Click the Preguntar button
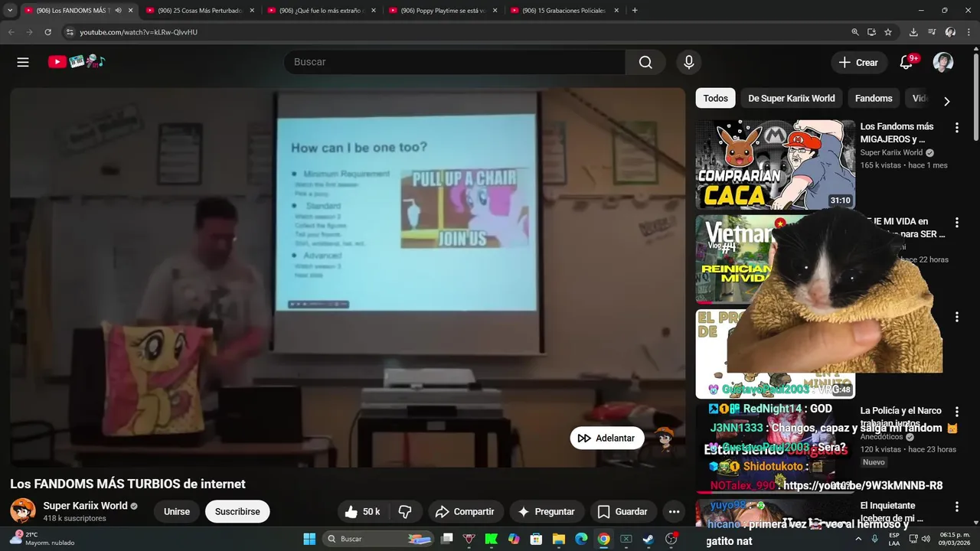 [x=547, y=511]
